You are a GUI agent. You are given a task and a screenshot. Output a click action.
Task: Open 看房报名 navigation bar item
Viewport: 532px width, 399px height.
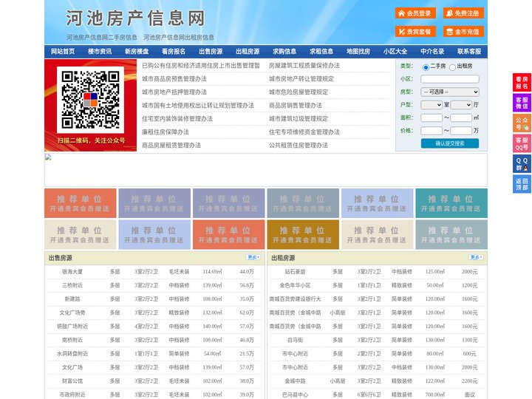(x=174, y=52)
